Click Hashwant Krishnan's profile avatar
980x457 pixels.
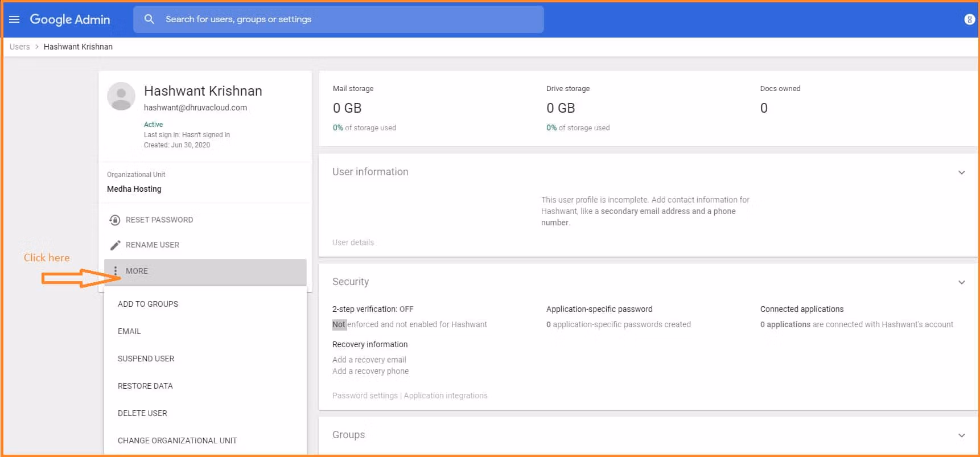[x=121, y=96]
